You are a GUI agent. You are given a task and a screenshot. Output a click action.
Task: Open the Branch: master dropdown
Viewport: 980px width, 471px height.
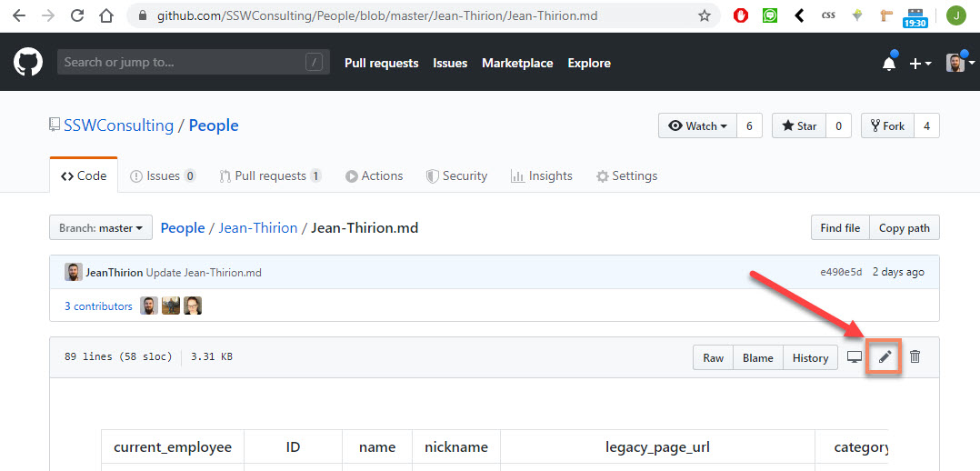click(x=101, y=228)
